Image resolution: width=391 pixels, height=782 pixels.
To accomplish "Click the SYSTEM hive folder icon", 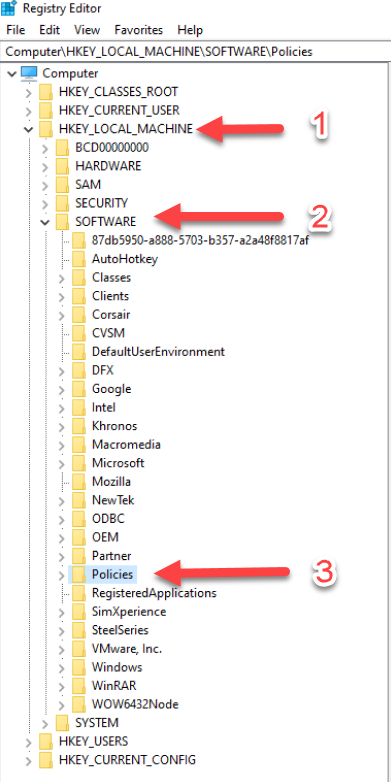I will (x=62, y=722).
